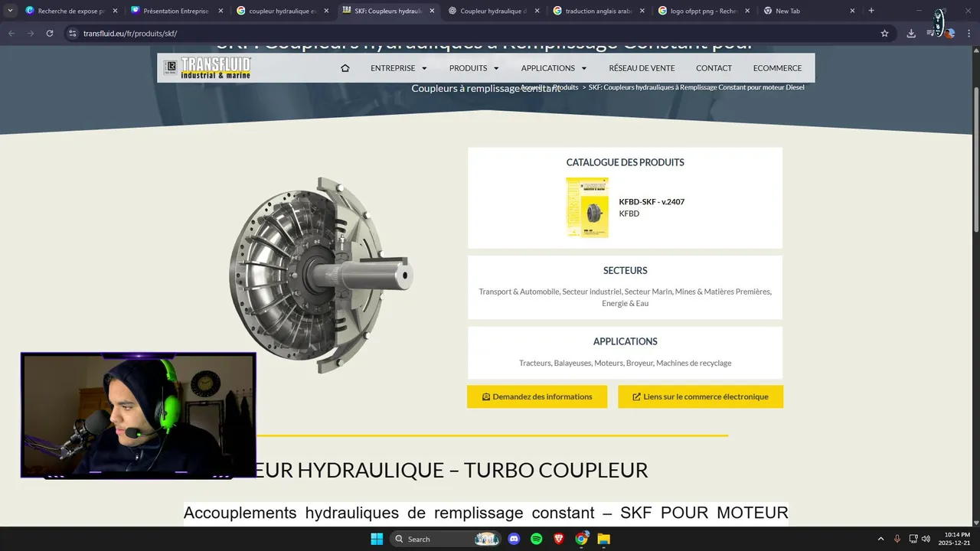Screen dimensions: 980x551
Task: Click the 'KFBD-SKF - v.2407' catalogue title
Action: tap(652, 202)
